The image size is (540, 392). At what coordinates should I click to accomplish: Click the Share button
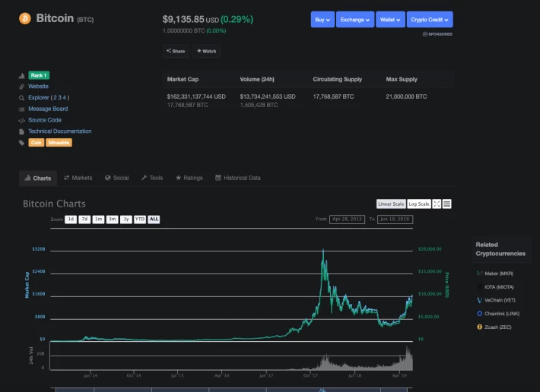(x=176, y=51)
